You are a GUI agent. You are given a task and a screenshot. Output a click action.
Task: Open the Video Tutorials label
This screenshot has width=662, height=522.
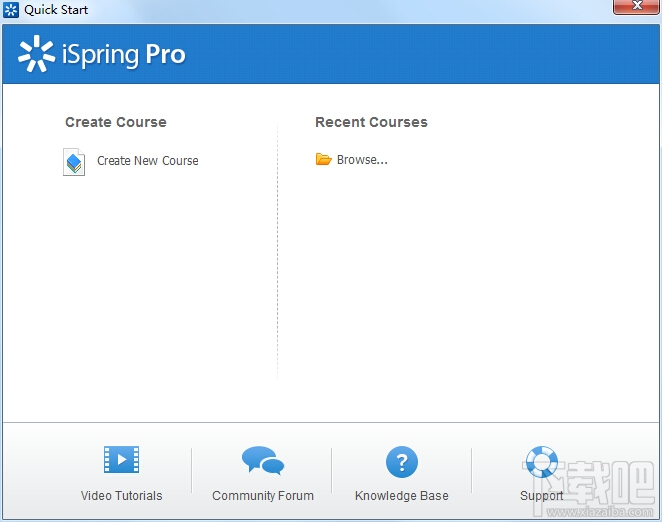pyautogui.click(x=122, y=495)
